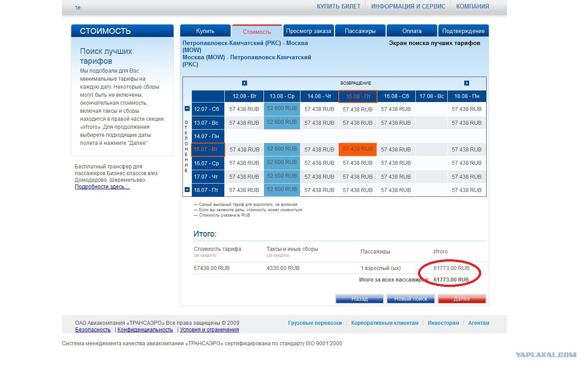The image size is (588, 368).
Task: Select the highlighted orange 57 438 RUB cell
Action: (x=357, y=149)
